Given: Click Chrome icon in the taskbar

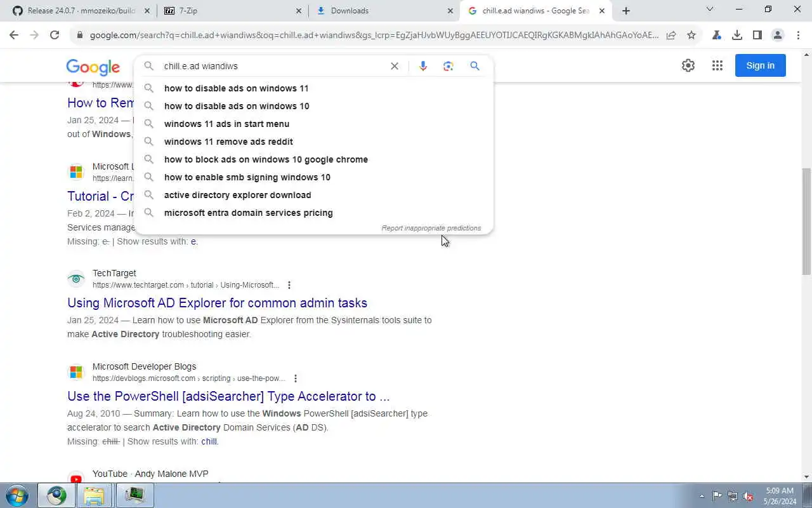Looking at the screenshot, I should coord(56,495).
